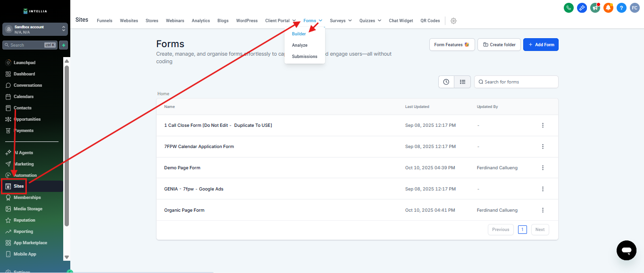
Task: Click the Search for forms field
Action: point(516,82)
